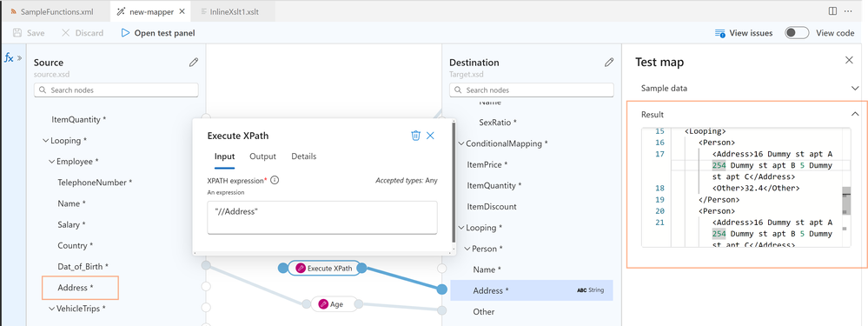Expand the fx functions panel

coord(13,57)
